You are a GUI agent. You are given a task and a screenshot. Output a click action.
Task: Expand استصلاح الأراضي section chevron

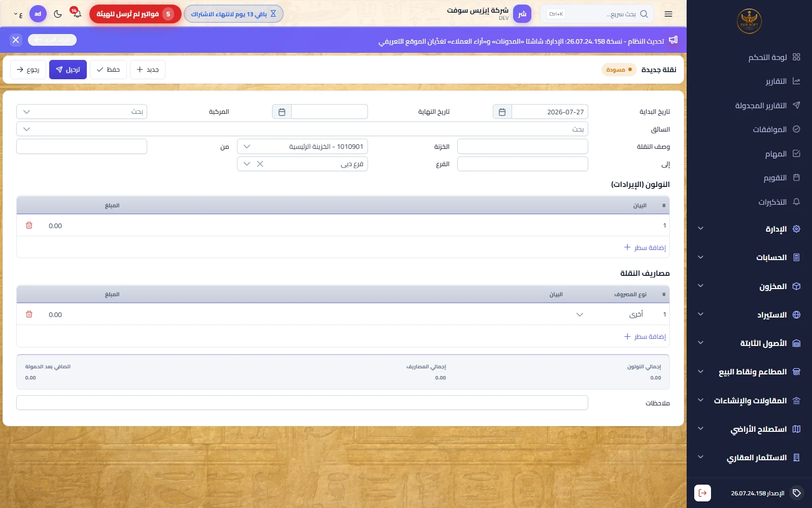coord(700,429)
